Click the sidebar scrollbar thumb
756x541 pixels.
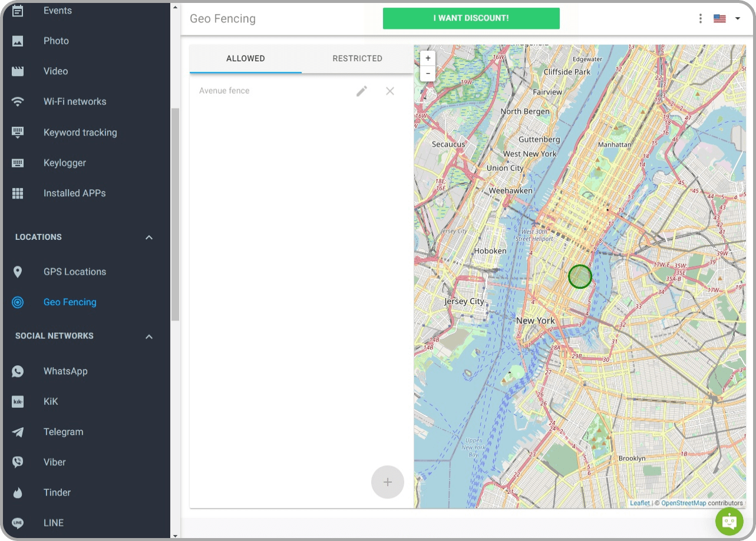point(175,215)
